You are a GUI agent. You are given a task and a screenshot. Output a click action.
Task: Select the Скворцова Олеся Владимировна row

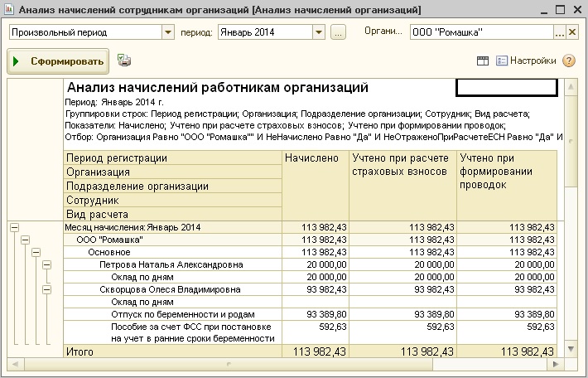[x=310, y=289]
